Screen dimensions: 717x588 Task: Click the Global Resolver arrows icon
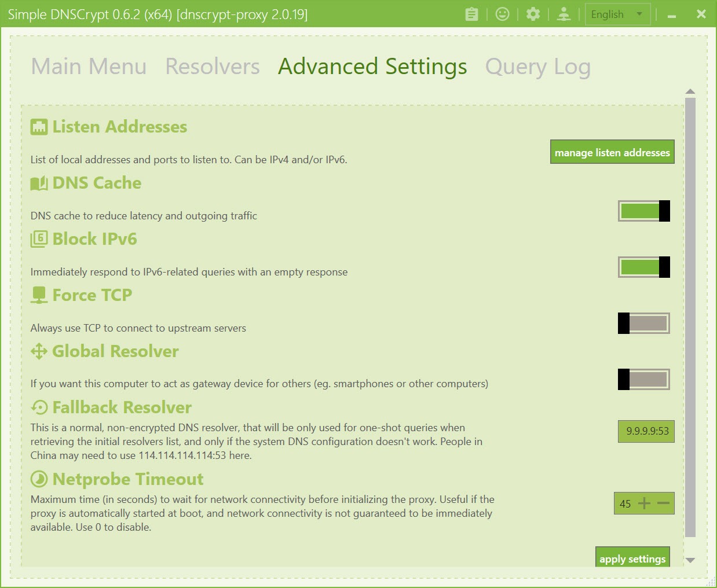39,351
